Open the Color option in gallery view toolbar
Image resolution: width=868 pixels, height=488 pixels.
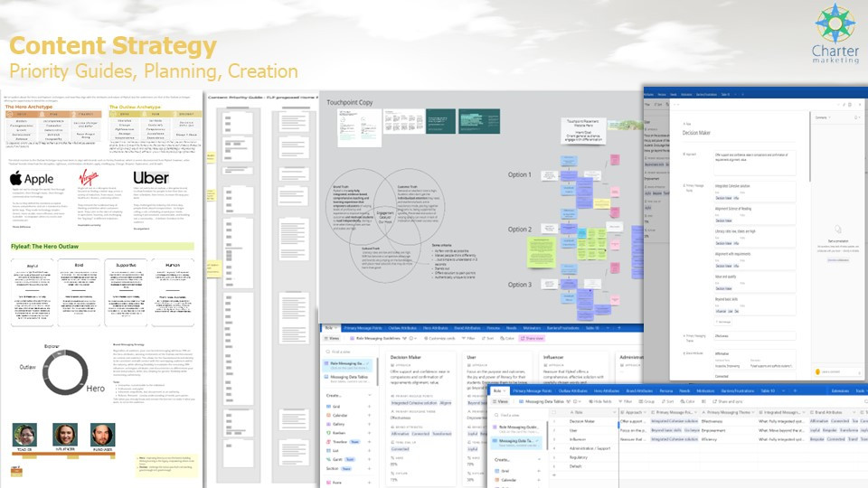509,337
